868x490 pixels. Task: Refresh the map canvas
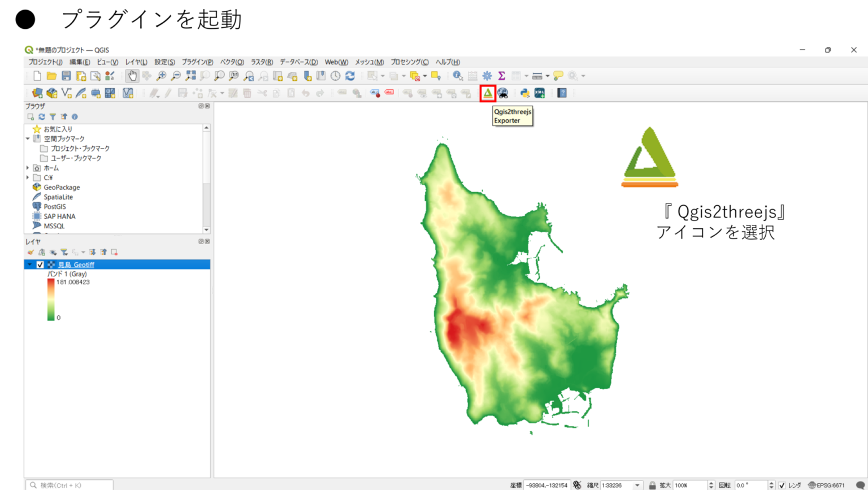point(349,74)
